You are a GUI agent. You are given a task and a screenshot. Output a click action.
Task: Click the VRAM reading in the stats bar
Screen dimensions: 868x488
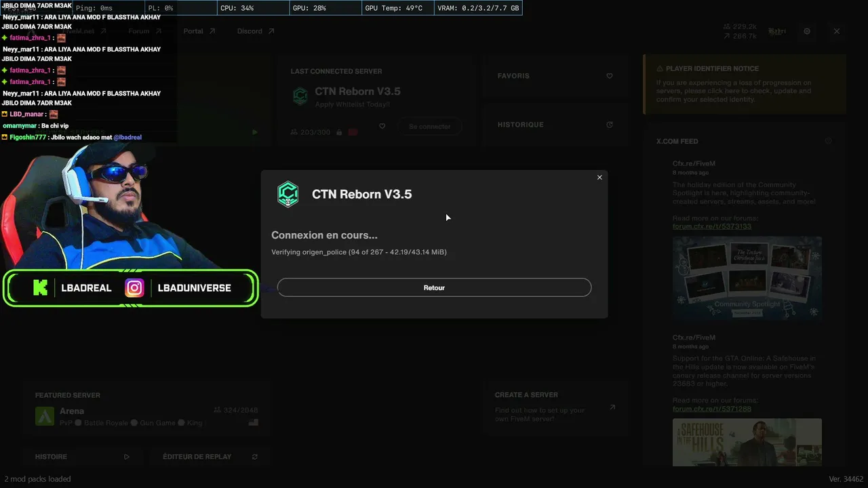point(479,8)
